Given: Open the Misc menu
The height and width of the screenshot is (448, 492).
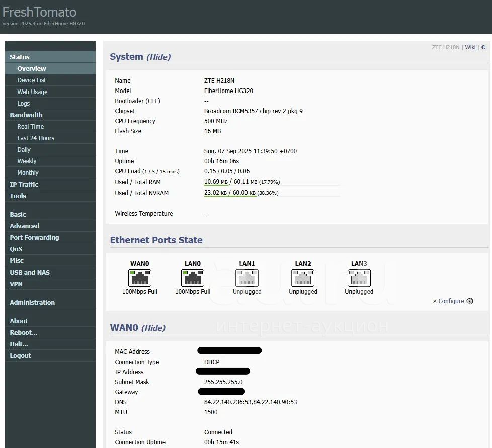Looking at the screenshot, I should [50, 261].
